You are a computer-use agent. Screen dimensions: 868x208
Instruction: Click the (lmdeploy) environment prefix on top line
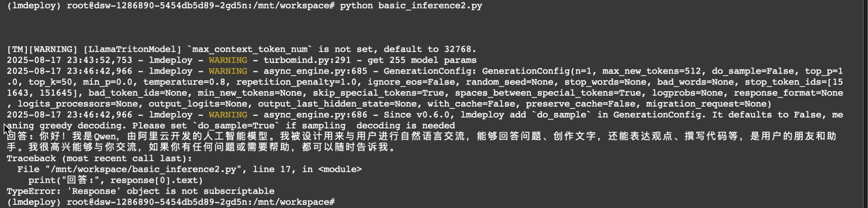pos(34,6)
